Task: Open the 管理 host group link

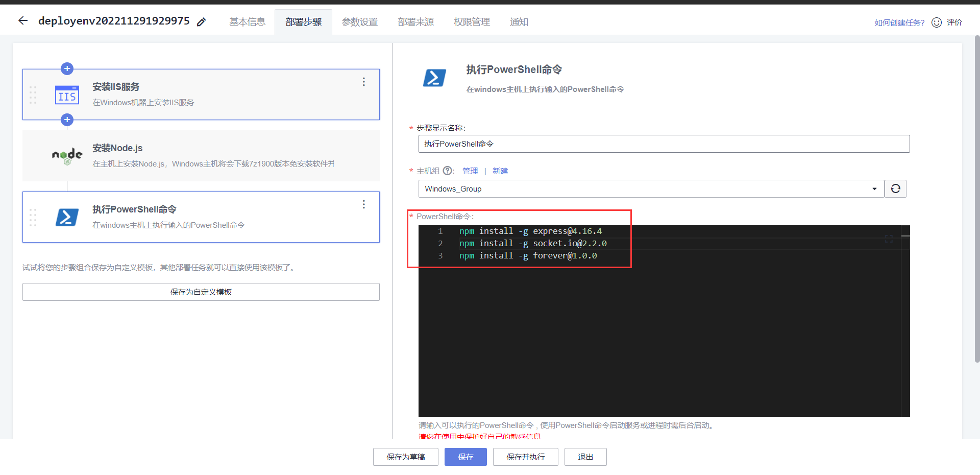Action: pyautogui.click(x=470, y=171)
